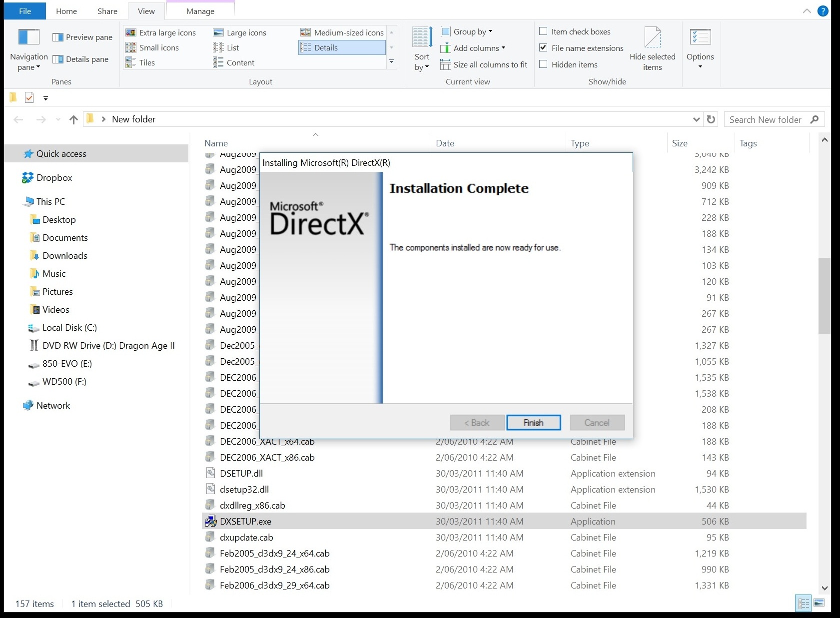Switch layout to List view
840x618 pixels.
[x=226, y=47]
